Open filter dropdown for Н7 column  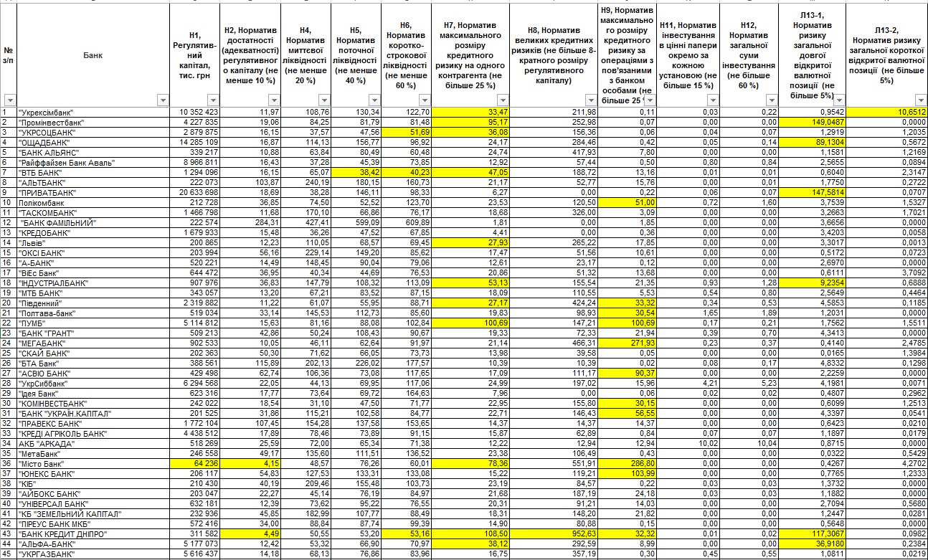503,100
